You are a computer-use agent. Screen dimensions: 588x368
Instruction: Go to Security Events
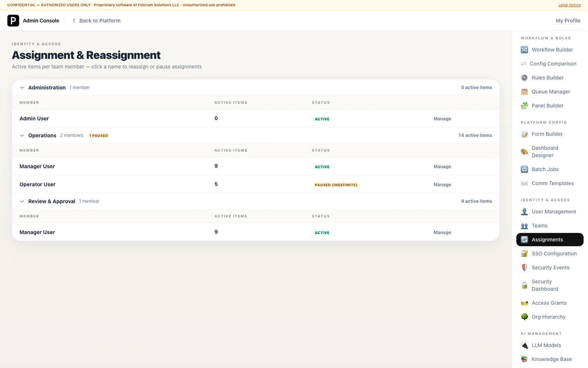pyautogui.click(x=550, y=268)
